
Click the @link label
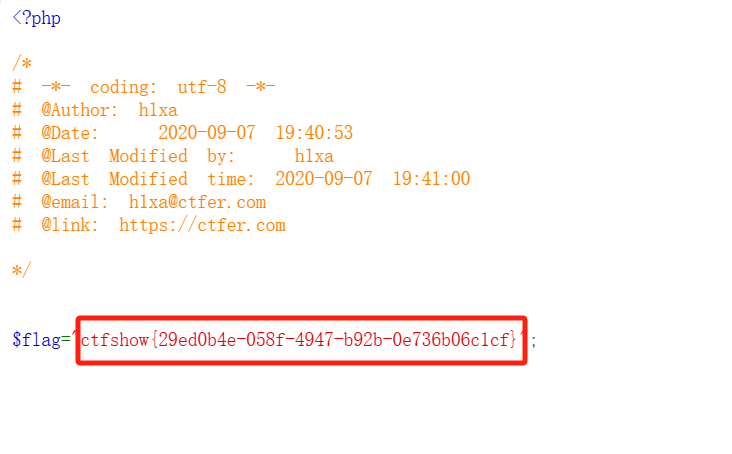(x=70, y=225)
